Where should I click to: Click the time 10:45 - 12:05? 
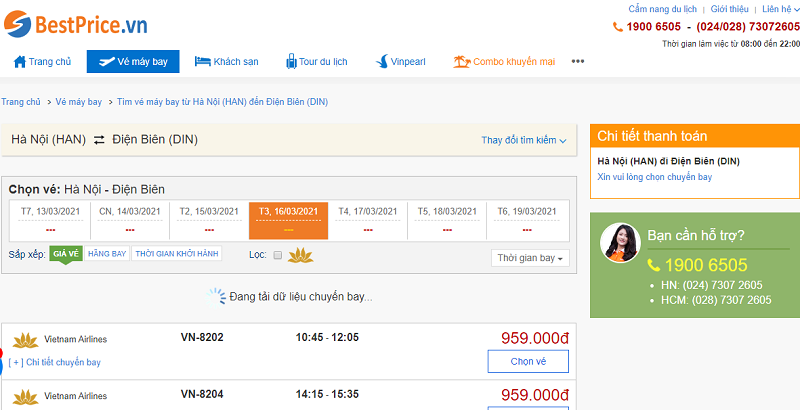click(x=327, y=337)
